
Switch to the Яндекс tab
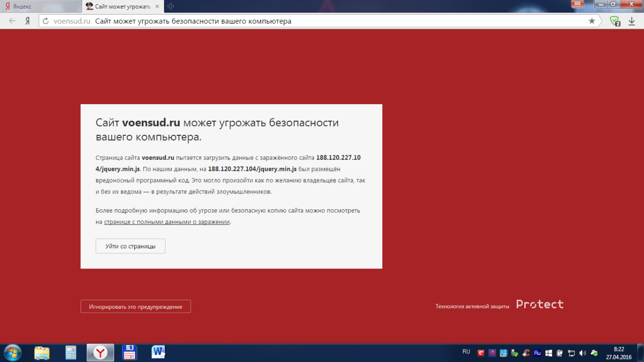[40, 7]
